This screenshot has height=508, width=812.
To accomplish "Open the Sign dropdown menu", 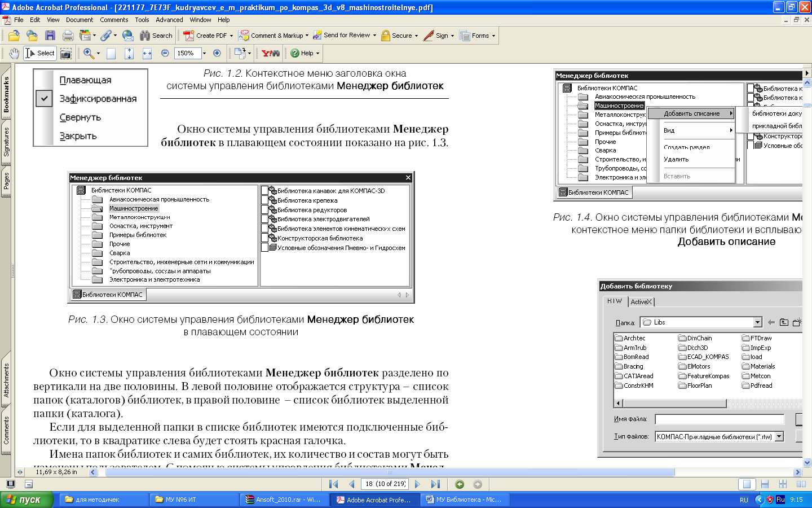I will pyautogui.click(x=452, y=36).
